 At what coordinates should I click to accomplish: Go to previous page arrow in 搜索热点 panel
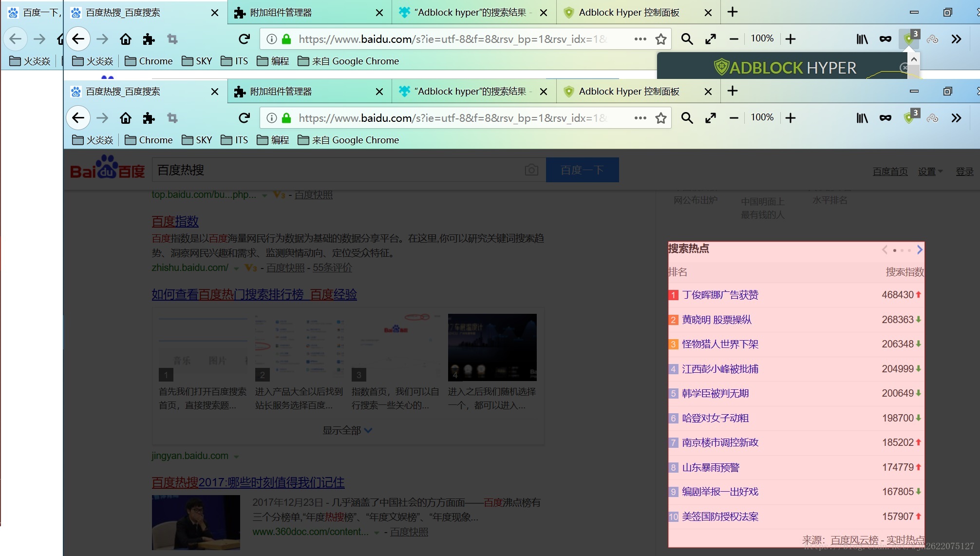tap(885, 249)
